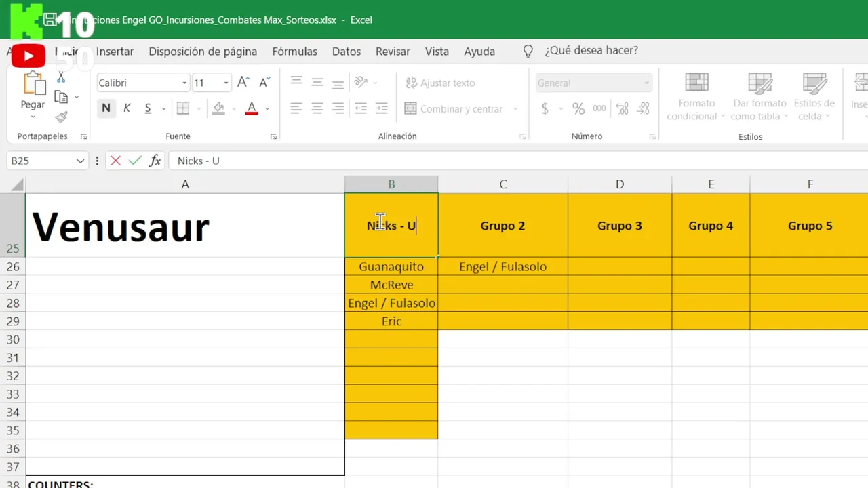Align text to the bottom
Image resolution: width=868 pixels, height=488 pixels.
(x=338, y=84)
